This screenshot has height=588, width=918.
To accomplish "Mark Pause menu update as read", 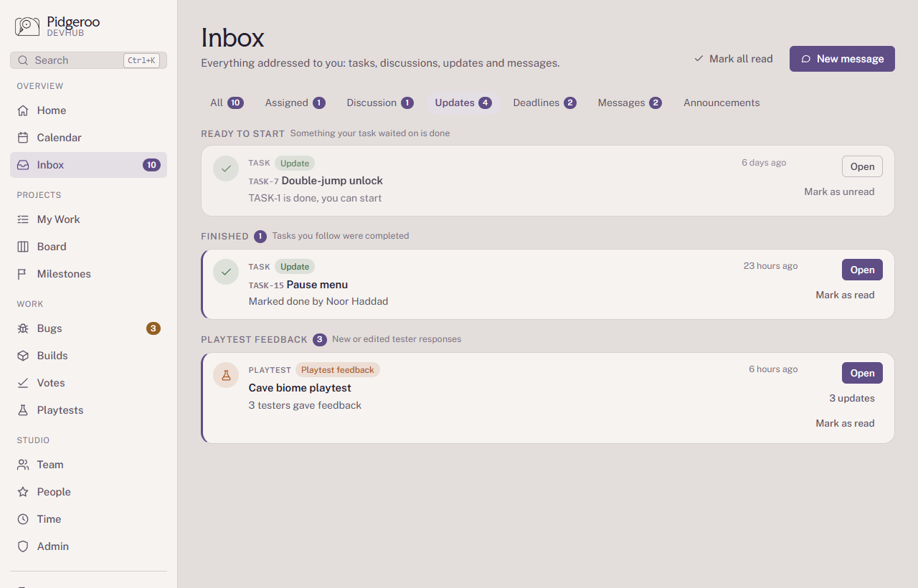I will pos(845,295).
